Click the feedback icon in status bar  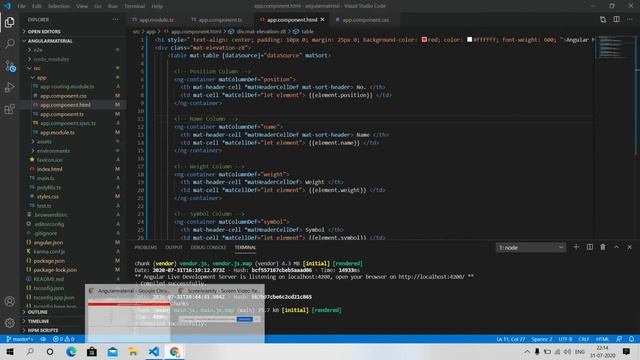[619, 339]
